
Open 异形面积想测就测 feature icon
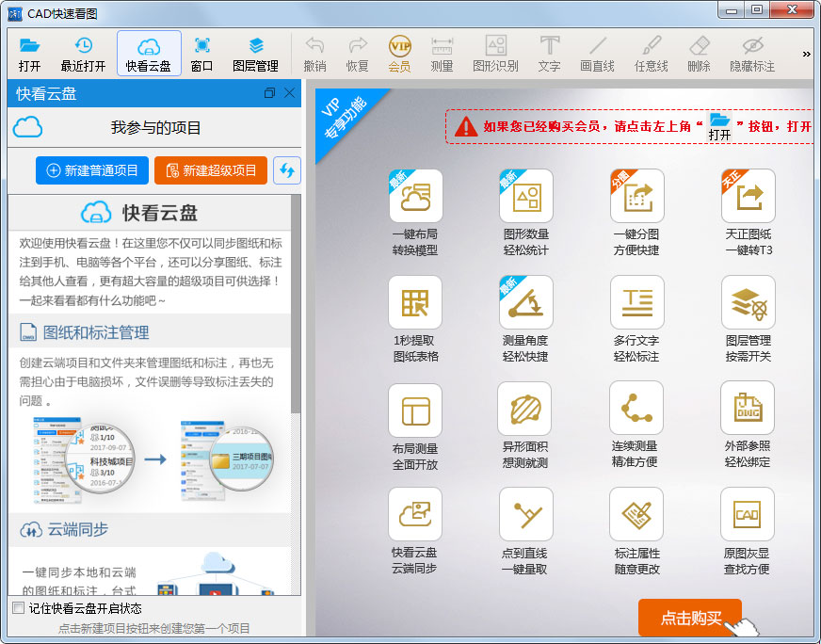pos(524,409)
